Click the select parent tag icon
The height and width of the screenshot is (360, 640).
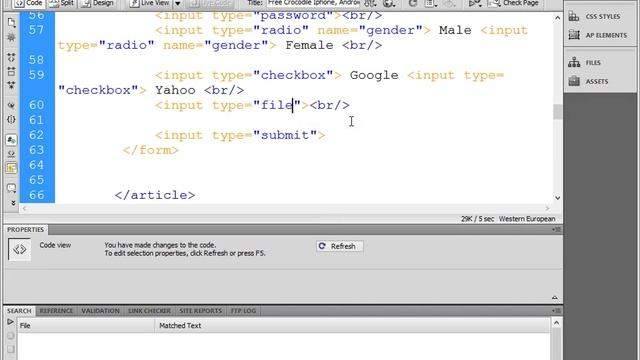click(11, 105)
